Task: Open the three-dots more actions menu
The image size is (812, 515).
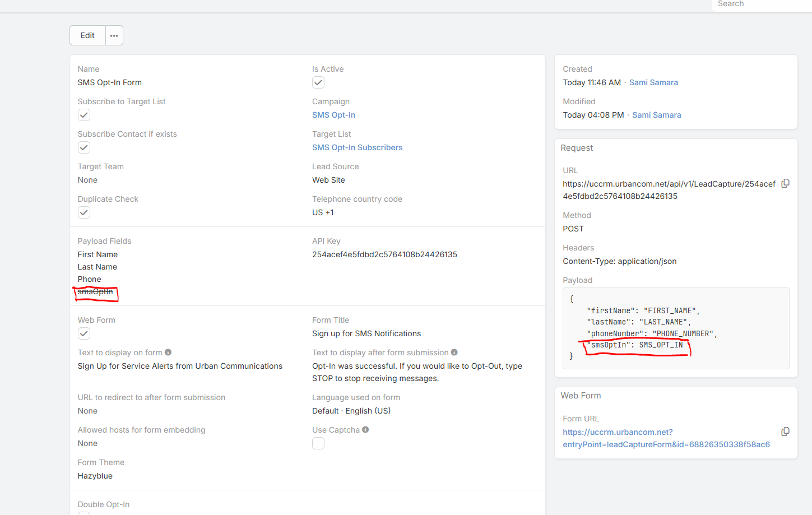Action: point(114,35)
